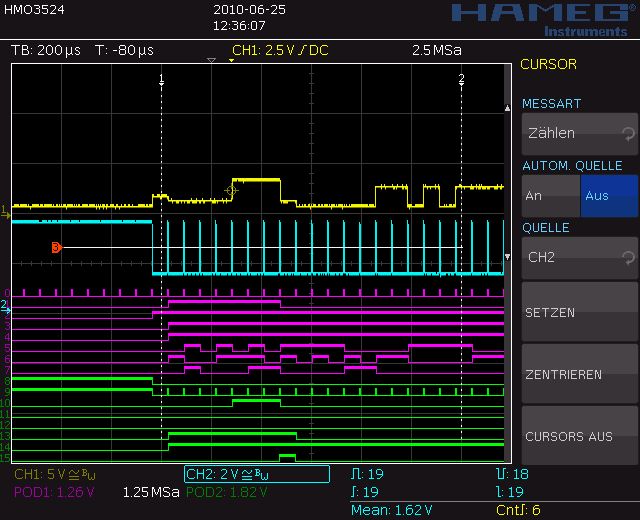Click the rising edge count 19 readout

(364, 492)
